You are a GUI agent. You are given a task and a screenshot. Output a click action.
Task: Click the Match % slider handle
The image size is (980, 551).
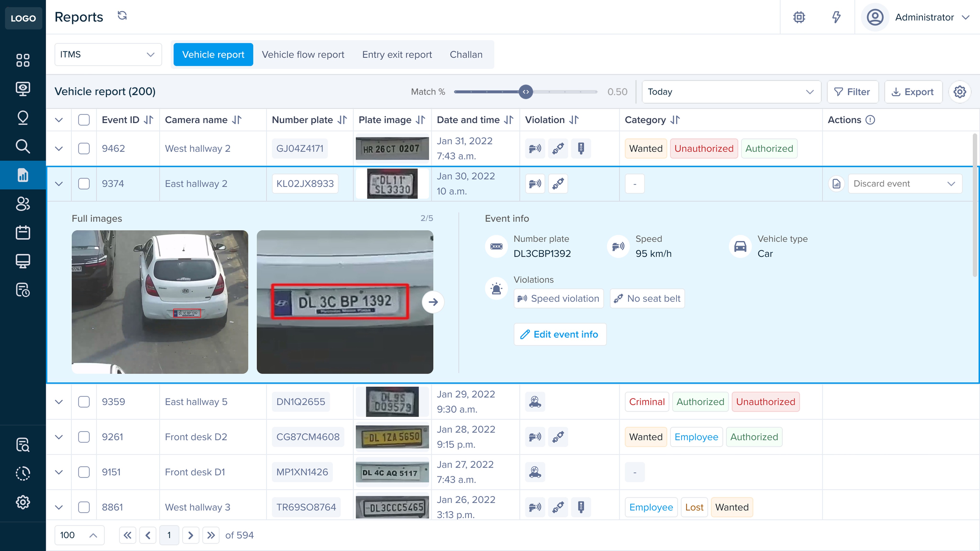pos(525,92)
